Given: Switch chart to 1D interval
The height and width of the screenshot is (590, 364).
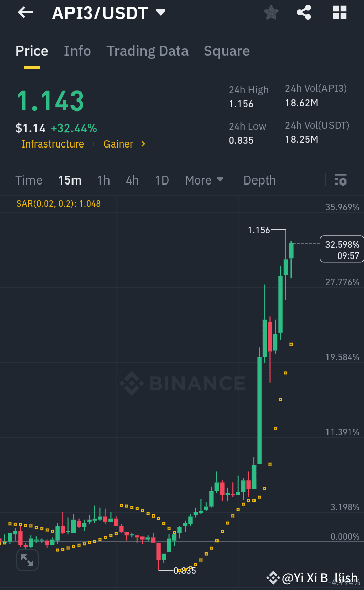Looking at the screenshot, I should [162, 180].
